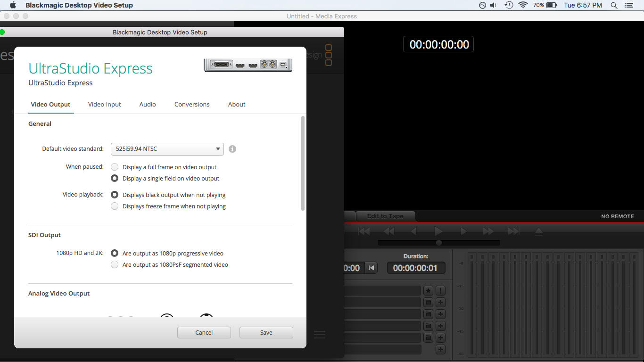The height and width of the screenshot is (362, 644).
Task: Click the UltraStudio Express large title
Action: [x=91, y=68]
